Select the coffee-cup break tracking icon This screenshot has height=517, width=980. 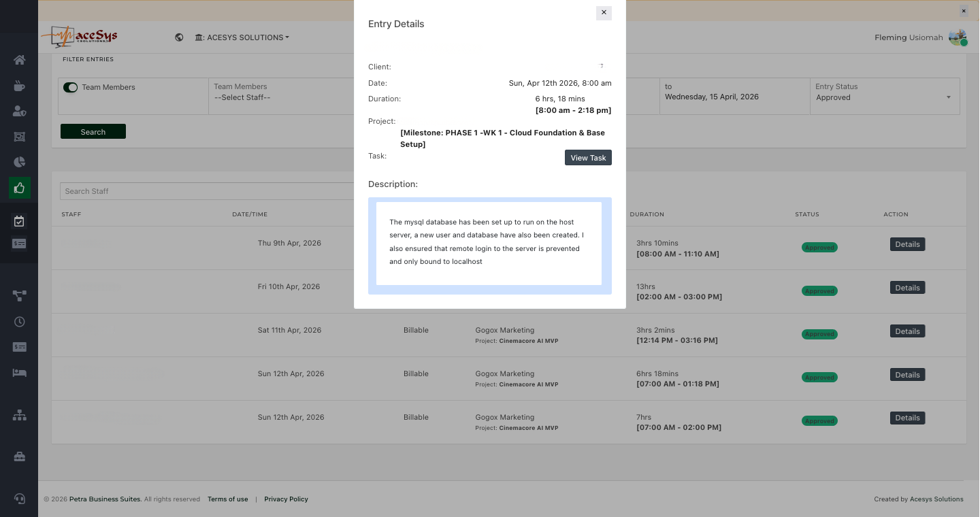tap(19, 86)
